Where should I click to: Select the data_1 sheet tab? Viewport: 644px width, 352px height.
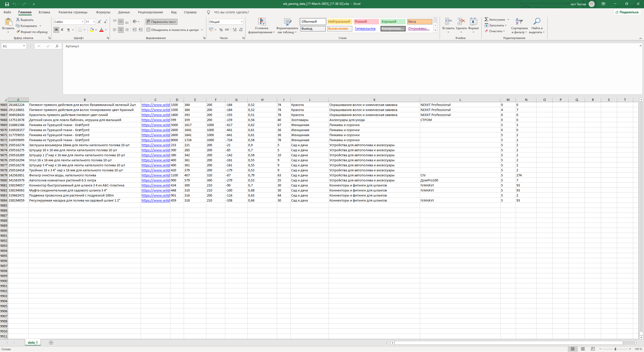33,343
